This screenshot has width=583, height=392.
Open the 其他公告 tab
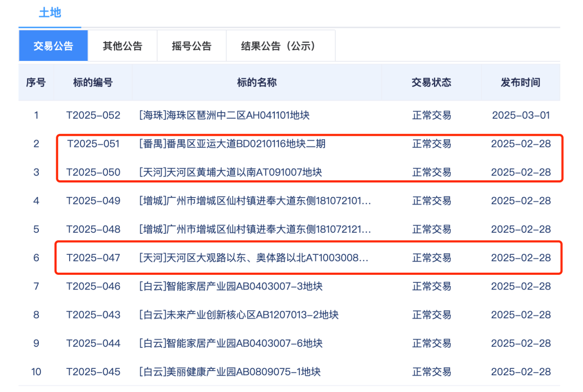pos(123,46)
